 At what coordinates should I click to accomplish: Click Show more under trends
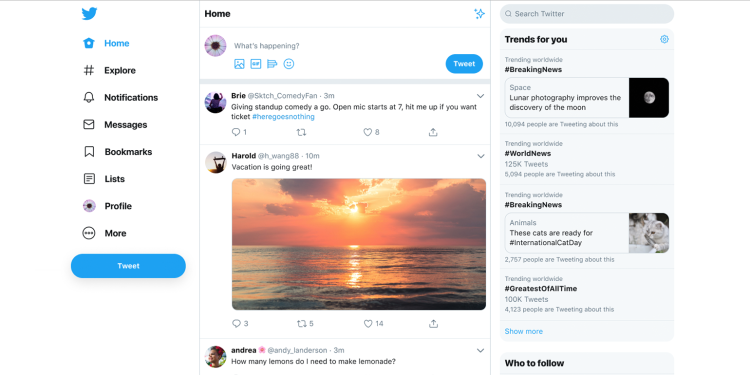(x=524, y=331)
